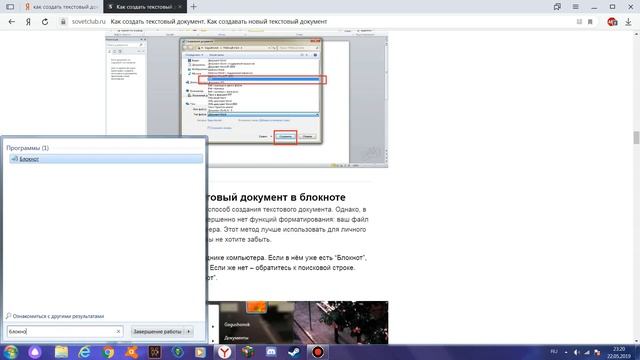Launch Google Chrome from the taskbar
This screenshot has width=640, height=360.
(x=108, y=352)
